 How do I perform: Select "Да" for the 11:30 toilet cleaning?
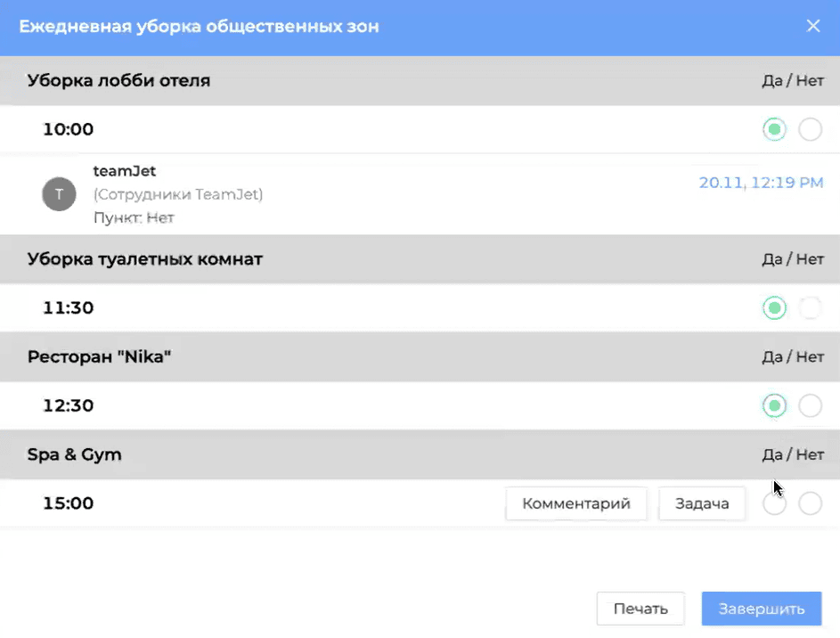click(x=774, y=308)
